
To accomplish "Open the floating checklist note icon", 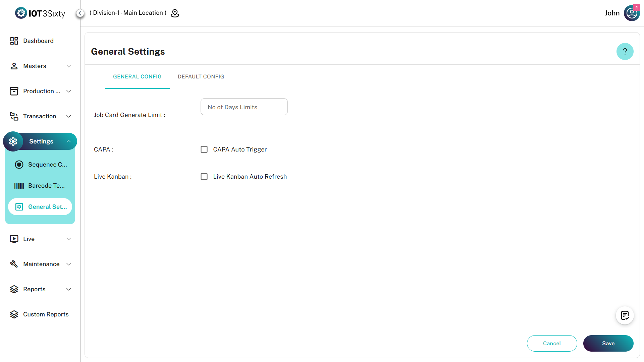I will (x=625, y=315).
